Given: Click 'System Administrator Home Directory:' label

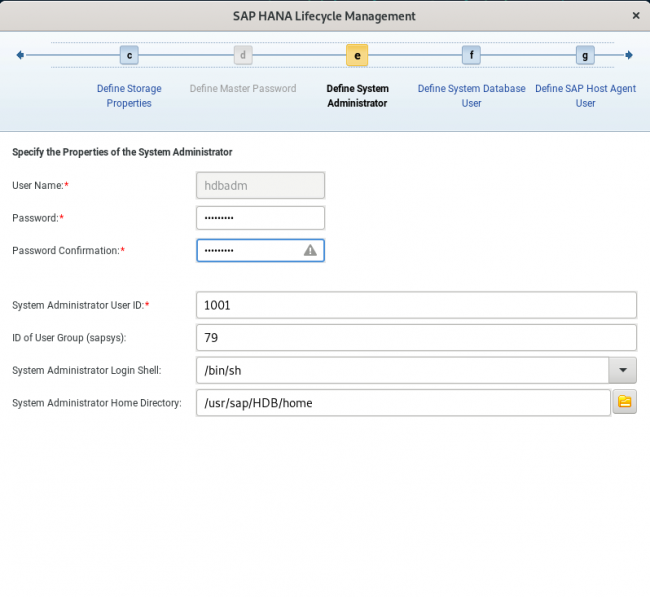Looking at the screenshot, I should tap(97, 403).
